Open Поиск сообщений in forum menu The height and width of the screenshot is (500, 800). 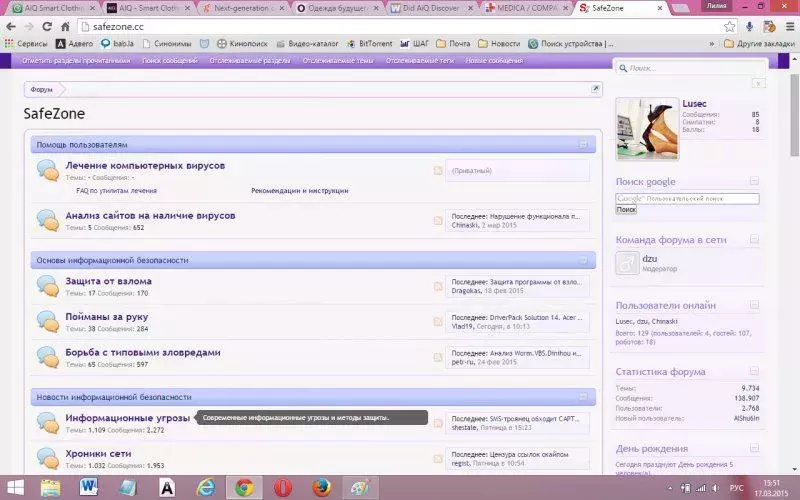[170, 61]
